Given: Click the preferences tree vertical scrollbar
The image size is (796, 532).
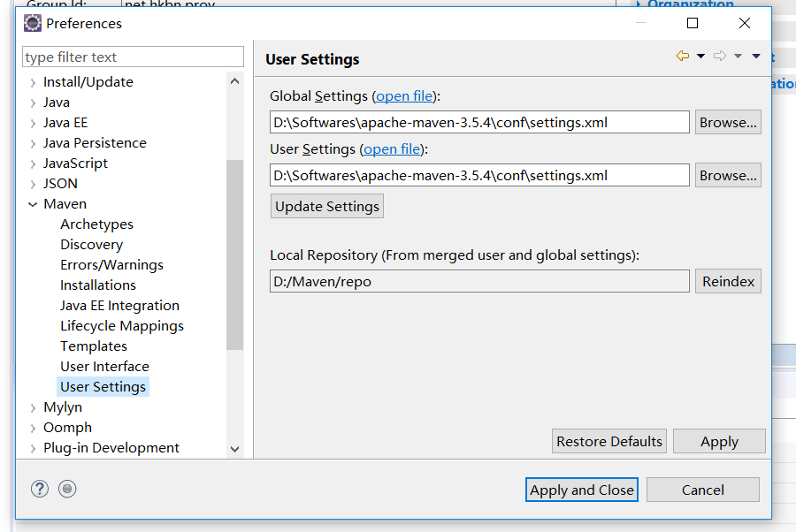Looking at the screenshot, I should (234, 256).
